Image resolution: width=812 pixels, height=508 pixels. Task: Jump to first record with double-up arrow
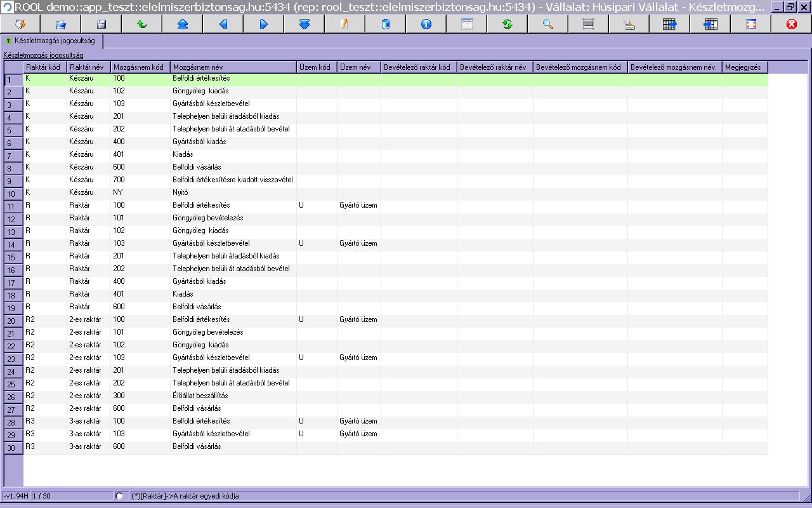[183, 24]
